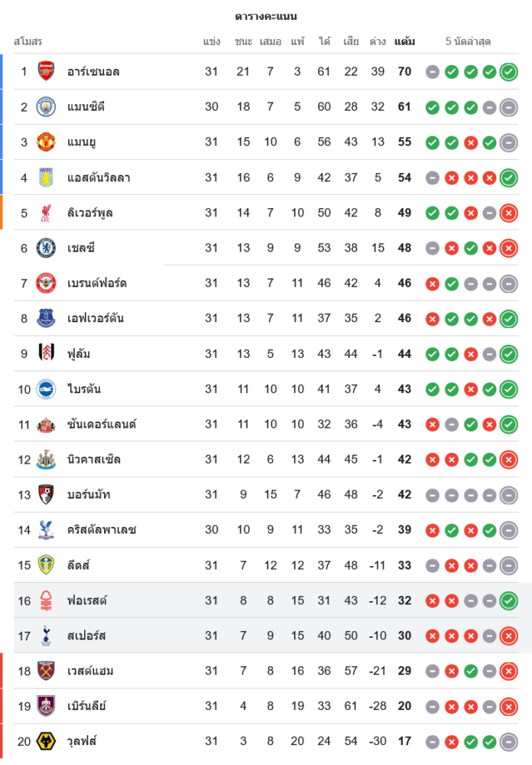Click the Chelsea club crest

click(x=47, y=248)
